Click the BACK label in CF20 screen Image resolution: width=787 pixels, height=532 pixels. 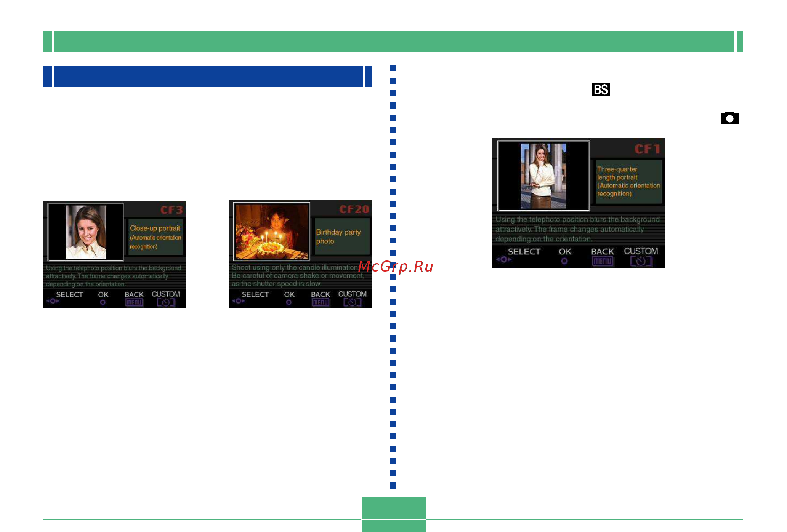click(321, 294)
